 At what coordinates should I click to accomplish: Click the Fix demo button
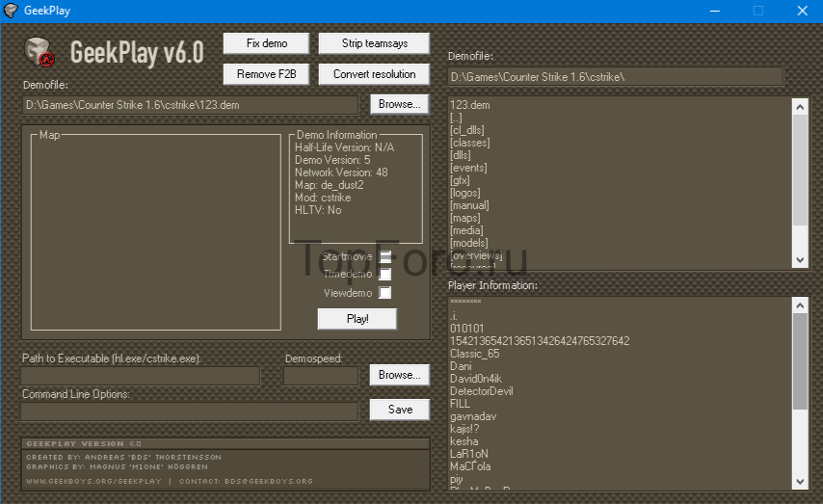[x=267, y=43]
